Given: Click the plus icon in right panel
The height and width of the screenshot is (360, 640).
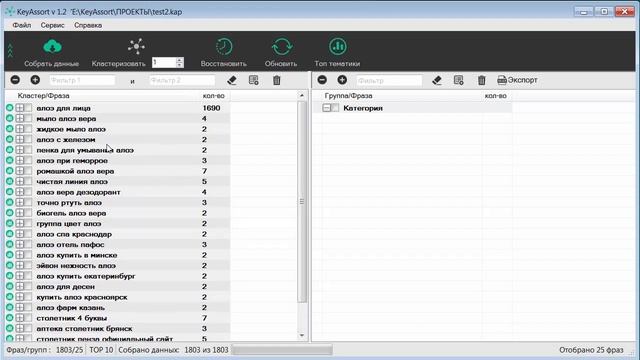Looking at the screenshot, I should click(x=342, y=80).
